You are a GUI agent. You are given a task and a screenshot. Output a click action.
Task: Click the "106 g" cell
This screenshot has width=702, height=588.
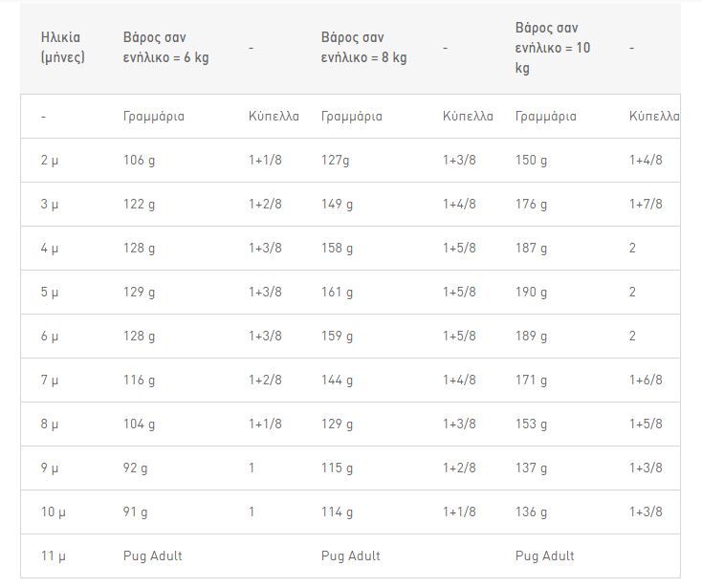click(140, 160)
